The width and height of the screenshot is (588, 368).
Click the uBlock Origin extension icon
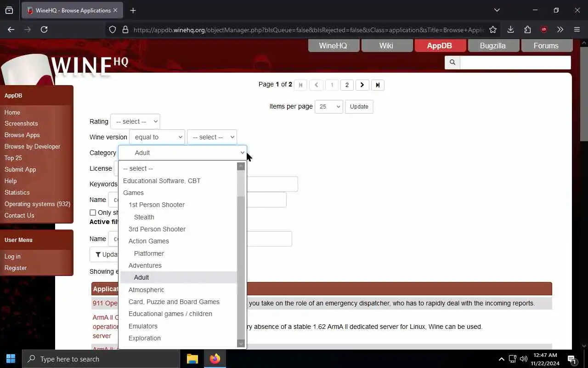tap(544, 29)
